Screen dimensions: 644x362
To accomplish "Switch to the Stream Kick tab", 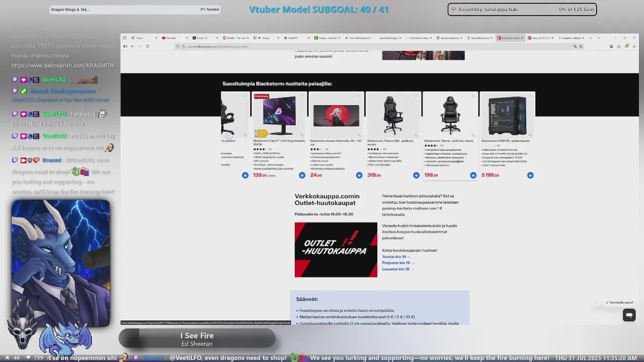I will click(327, 38).
